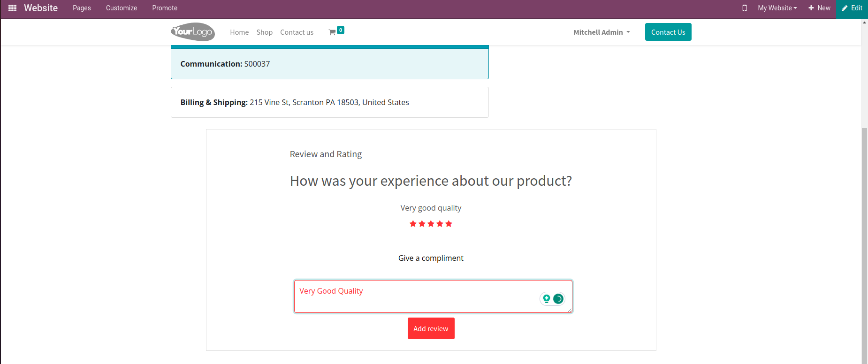The height and width of the screenshot is (364, 868).
Task: Open the Promote menu
Action: tap(165, 8)
